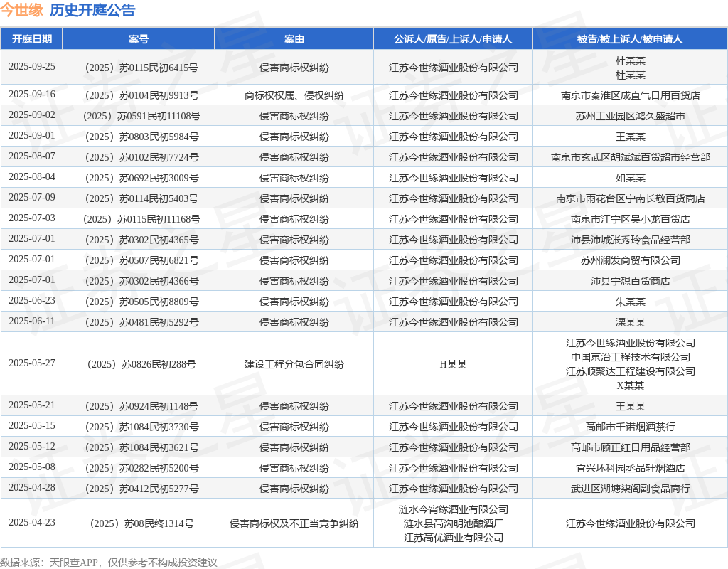Click defendant 武进区湖塘柒阁副食品商行

(x=630, y=489)
